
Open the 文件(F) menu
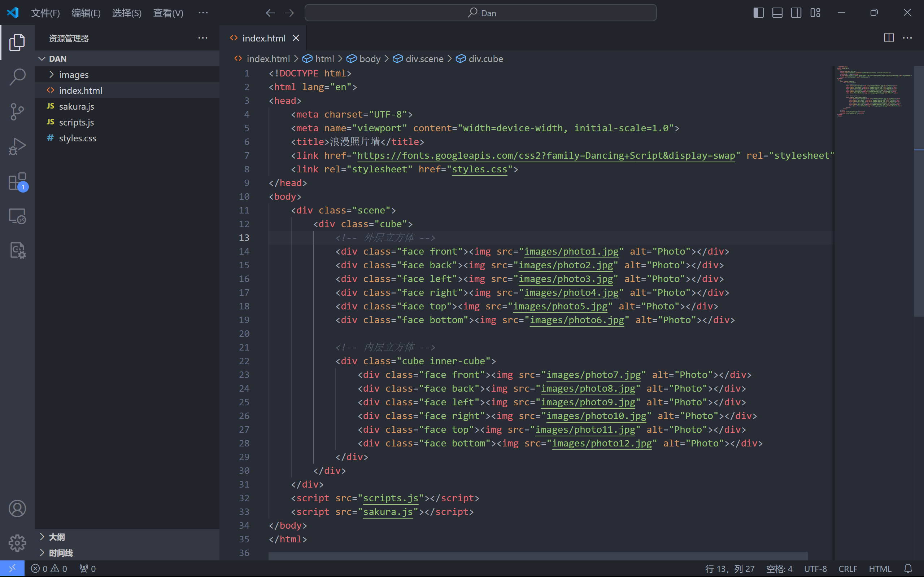(45, 13)
